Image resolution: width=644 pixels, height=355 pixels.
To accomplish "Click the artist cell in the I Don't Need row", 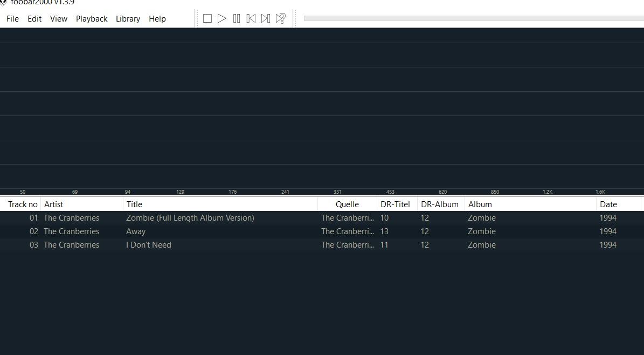I will 72,245.
